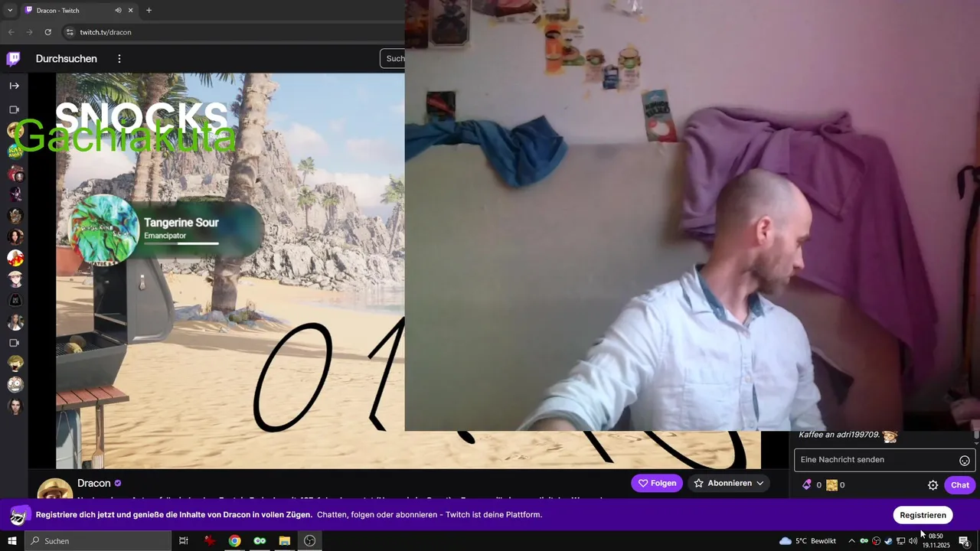The height and width of the screenshot is (551, 980).
Task: Click the Twitch search field
Action: tap(392, 58)
